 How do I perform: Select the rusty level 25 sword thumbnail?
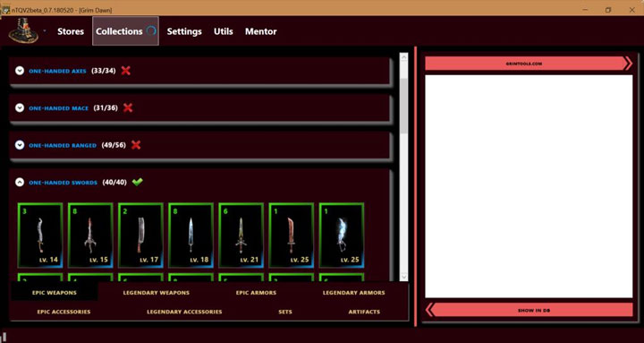pos(292,236)
